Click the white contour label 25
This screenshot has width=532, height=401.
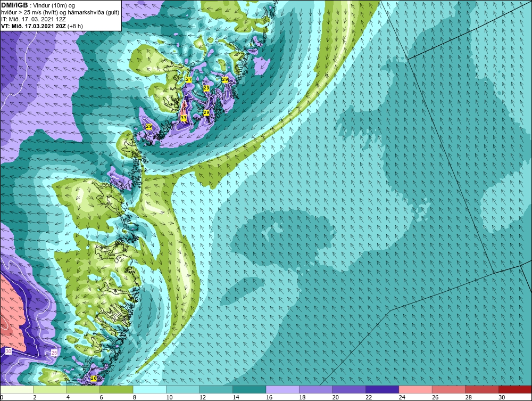point(54,353)
